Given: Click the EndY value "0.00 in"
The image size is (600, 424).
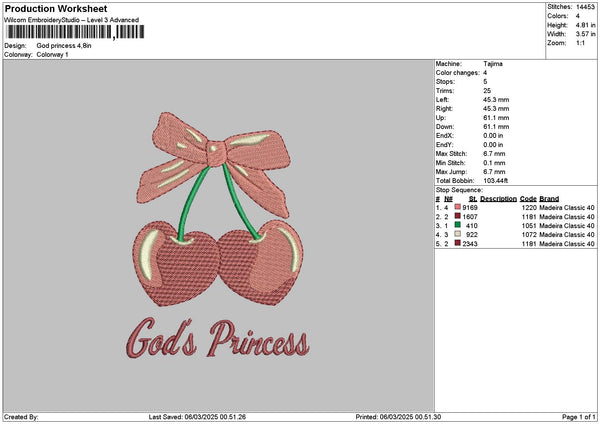Looking at the screenshot, I should coord(493,145).
